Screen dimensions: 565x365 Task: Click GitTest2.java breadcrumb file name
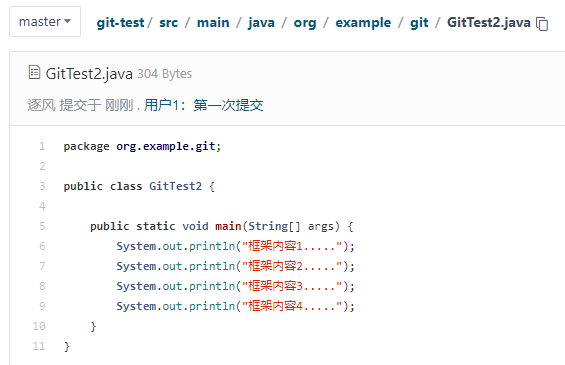coord(489,23)
